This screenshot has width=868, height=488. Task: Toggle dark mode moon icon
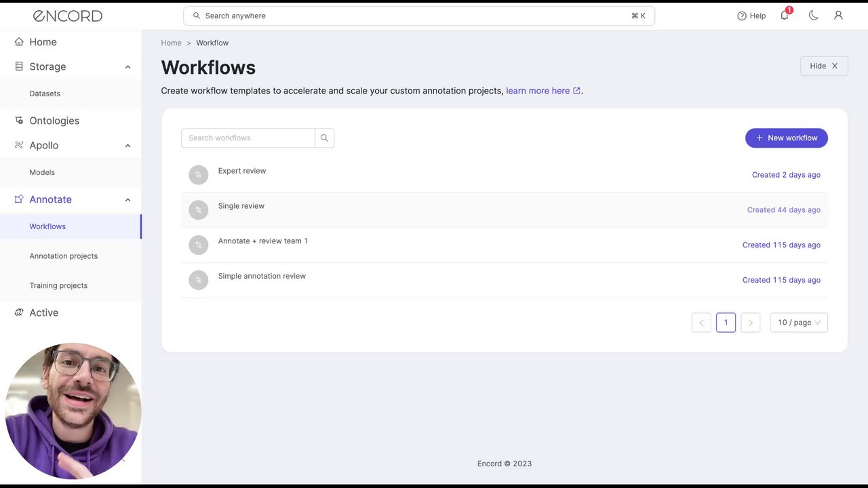tap(813, 16)
